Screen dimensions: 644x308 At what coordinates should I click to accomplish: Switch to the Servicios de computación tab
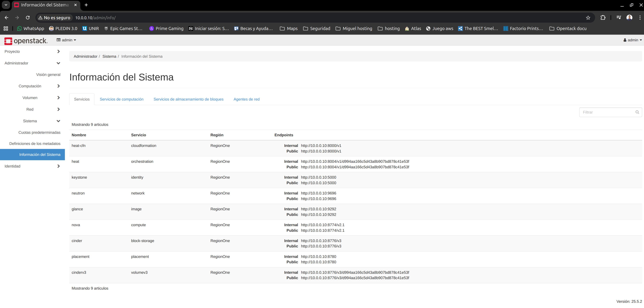click(122, 99)
